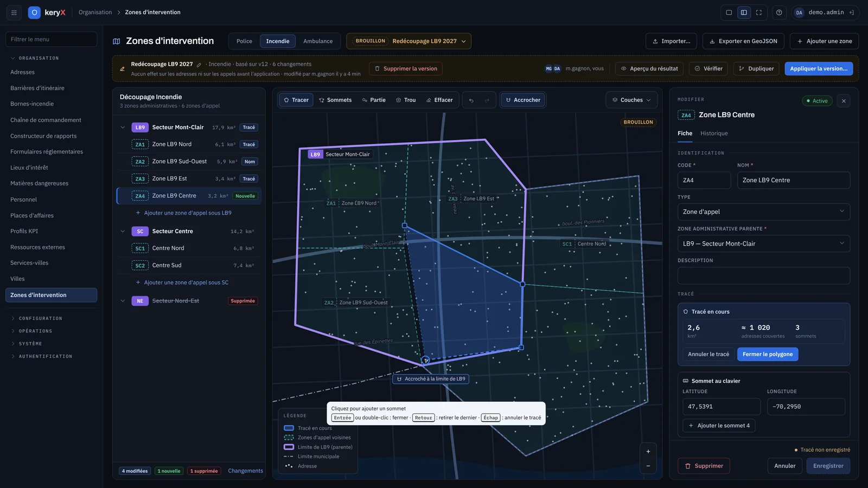This screenshot has height=488, width=868.
Task: Click the pencil icon beside Redécoupage LB9 2027
Action: click(x=199, y=65)
